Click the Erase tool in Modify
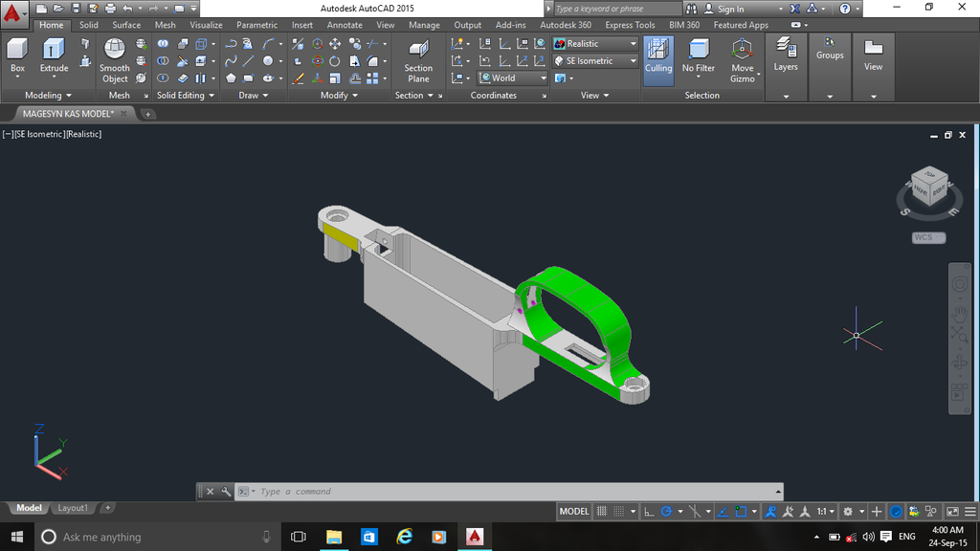Screen dimensions: 980x551 point(298,78)
